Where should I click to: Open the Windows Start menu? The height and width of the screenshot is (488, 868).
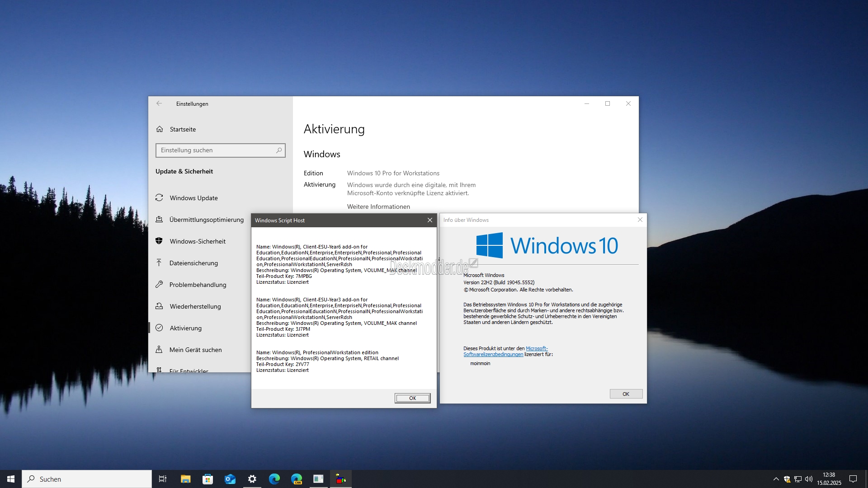(11, 479)
